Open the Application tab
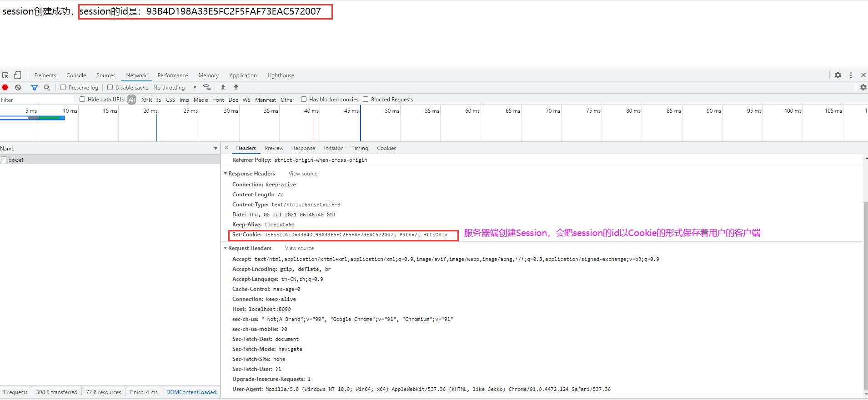This screenshot has height=400, width=868. pyautogui.click(x=243, y=75)
